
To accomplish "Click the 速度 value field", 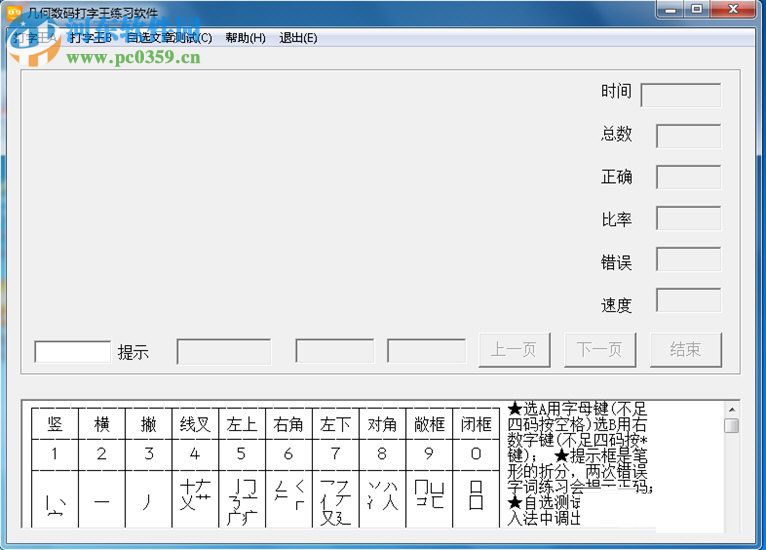I will [x=688, y=300].
